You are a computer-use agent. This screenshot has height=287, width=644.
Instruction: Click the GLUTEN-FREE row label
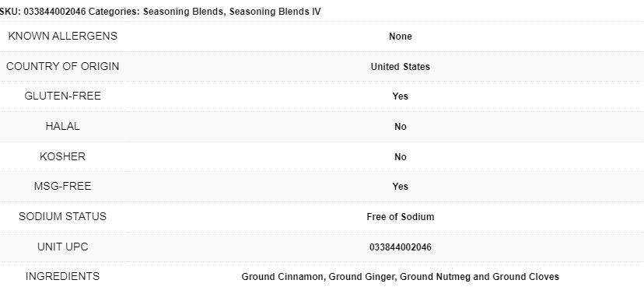pos(63,96)
